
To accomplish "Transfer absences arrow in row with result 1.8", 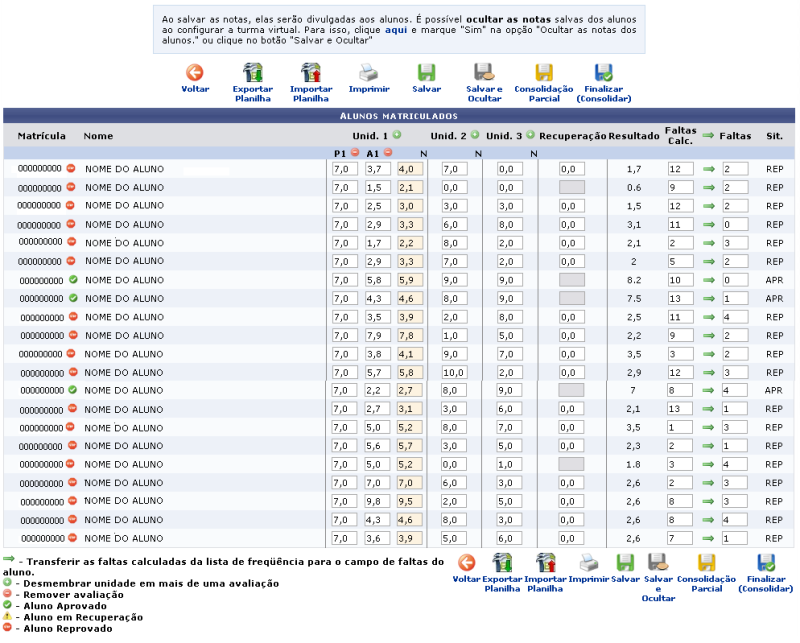I will tap(708, 464).
